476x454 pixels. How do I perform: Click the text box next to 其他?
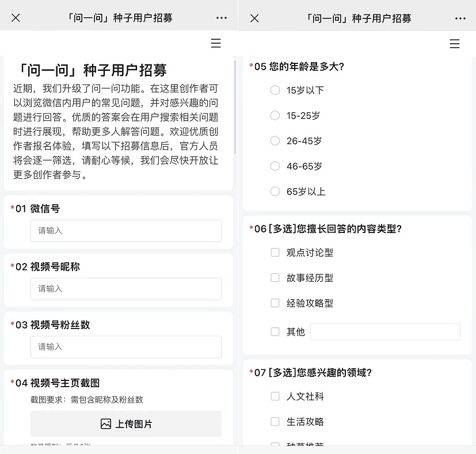pos(384,332)
